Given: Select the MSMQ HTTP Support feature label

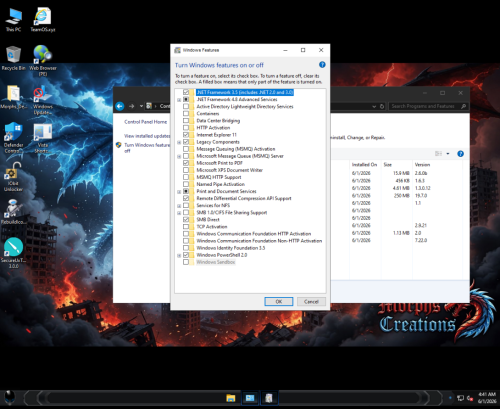Looking at the screenshot, I should (219, 177).
